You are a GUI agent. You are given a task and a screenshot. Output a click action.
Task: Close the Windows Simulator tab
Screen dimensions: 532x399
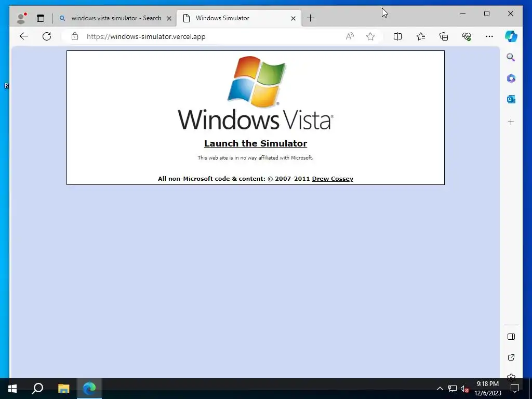tap(293, 18)
